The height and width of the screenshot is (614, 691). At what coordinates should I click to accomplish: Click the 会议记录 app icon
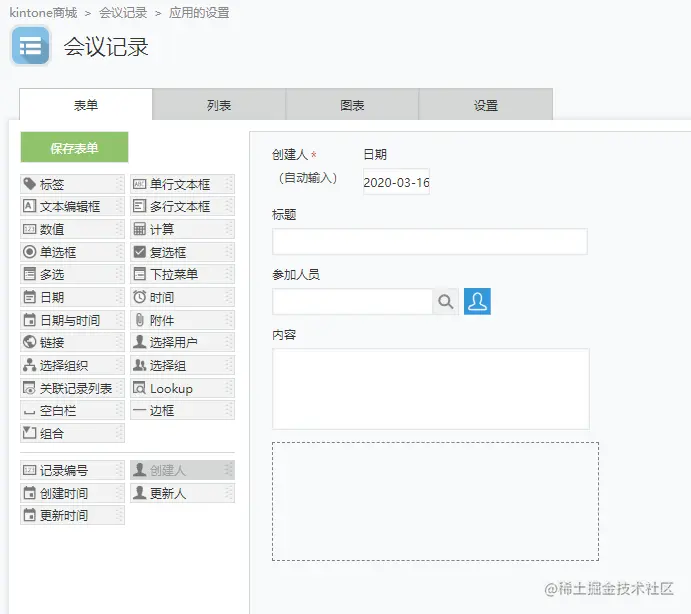tap(30, 46)
